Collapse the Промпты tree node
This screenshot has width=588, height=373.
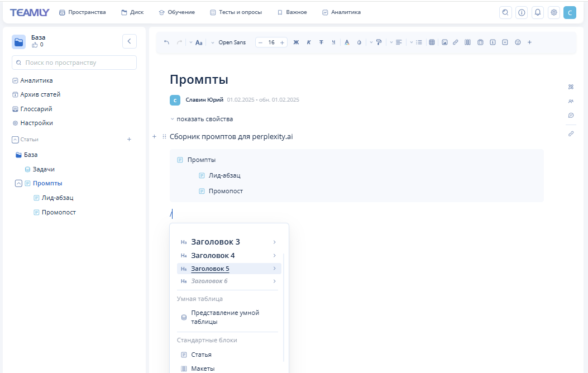18,183
